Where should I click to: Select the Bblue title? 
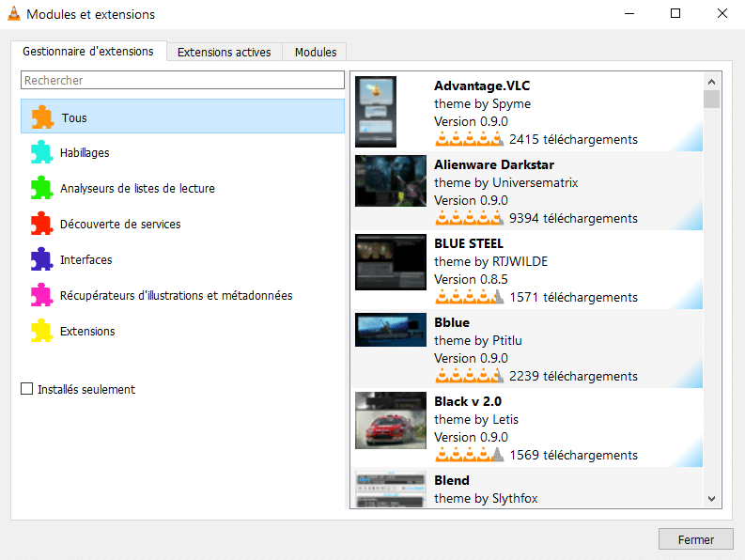point(452,322)
